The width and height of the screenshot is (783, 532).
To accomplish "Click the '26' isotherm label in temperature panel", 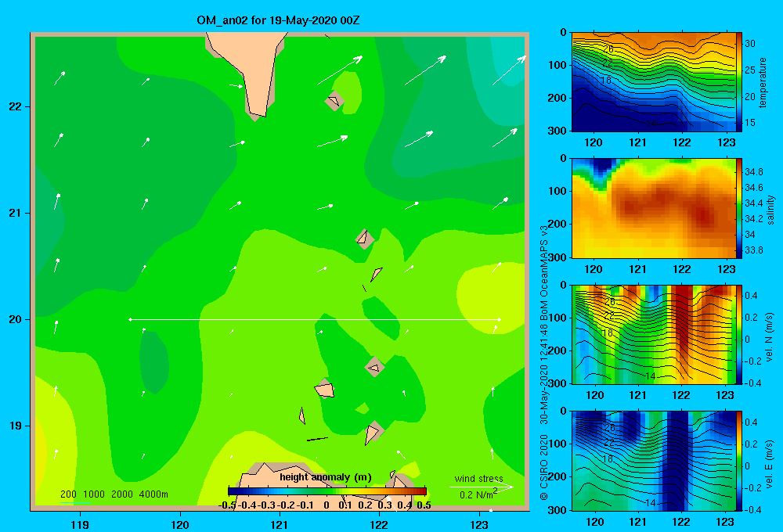I will (x=608, y=49).
